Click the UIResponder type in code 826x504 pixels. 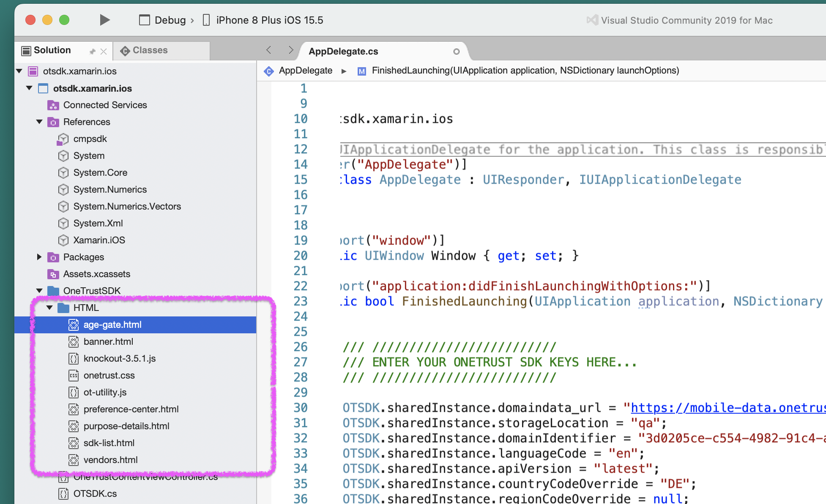point(523,180)
